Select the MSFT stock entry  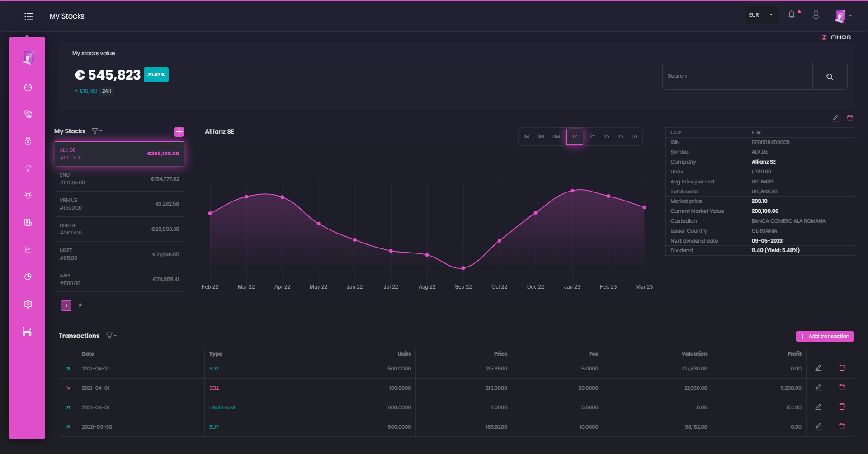click(x=119, y=254)
